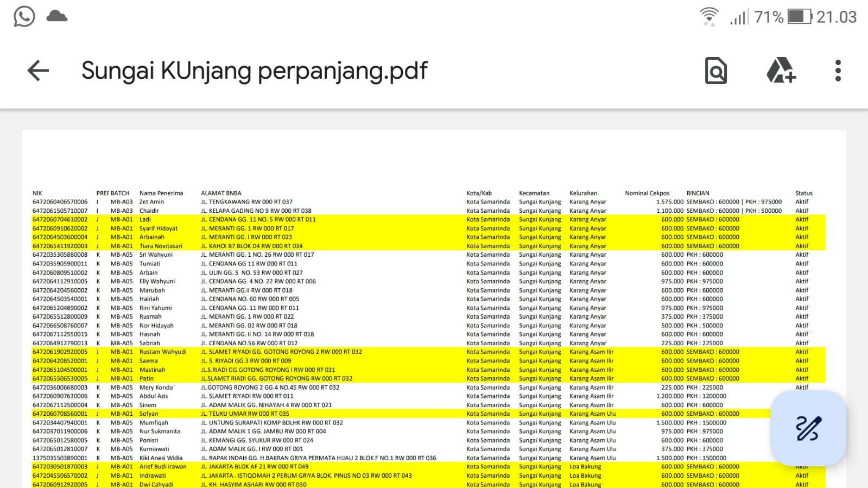This screenshot has height=488, width=868.
Task: Select name Marubah
Action: pos(152,290)
